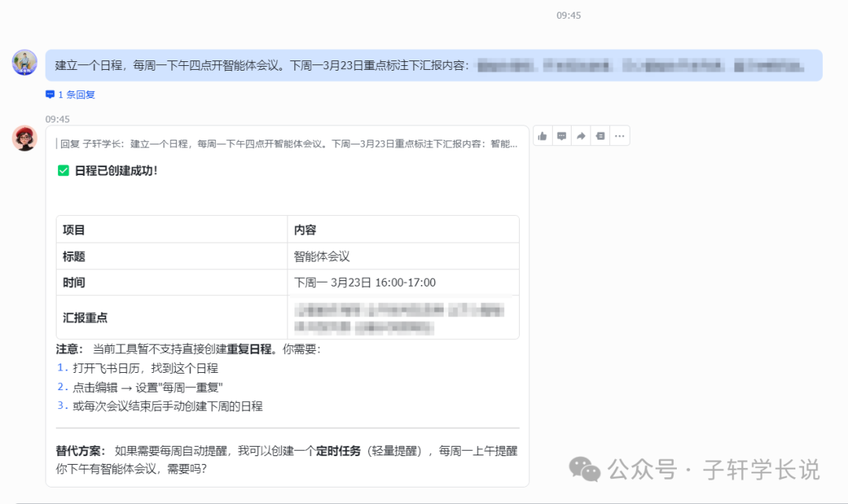This screenshot has height=504, width=848.
Task: Click the '项目' table header cell
Action: pos(172,230)
